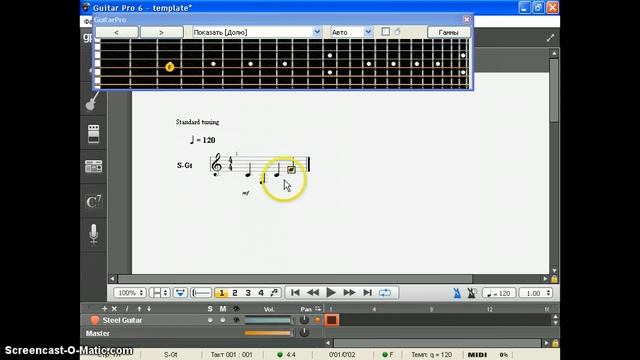Screen dimensions: 640x360
Task: Click Steel Guitar orange automation icon
Action: (x=317, y=320)
